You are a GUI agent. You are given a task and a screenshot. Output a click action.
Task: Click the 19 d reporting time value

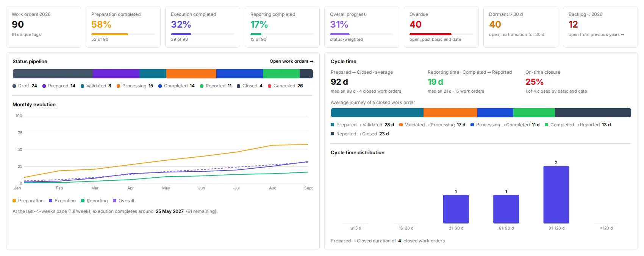[435, 82]
